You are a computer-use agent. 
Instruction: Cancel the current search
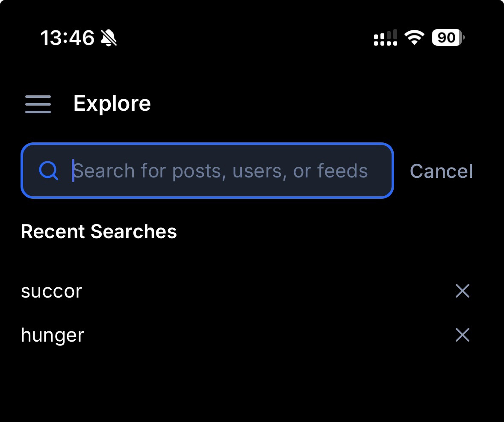[x=441, y=171]
